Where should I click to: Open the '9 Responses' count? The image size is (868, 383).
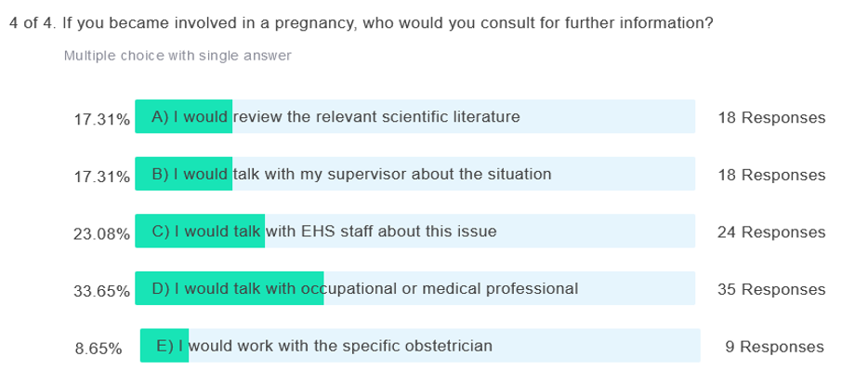(x=775, y=347)
